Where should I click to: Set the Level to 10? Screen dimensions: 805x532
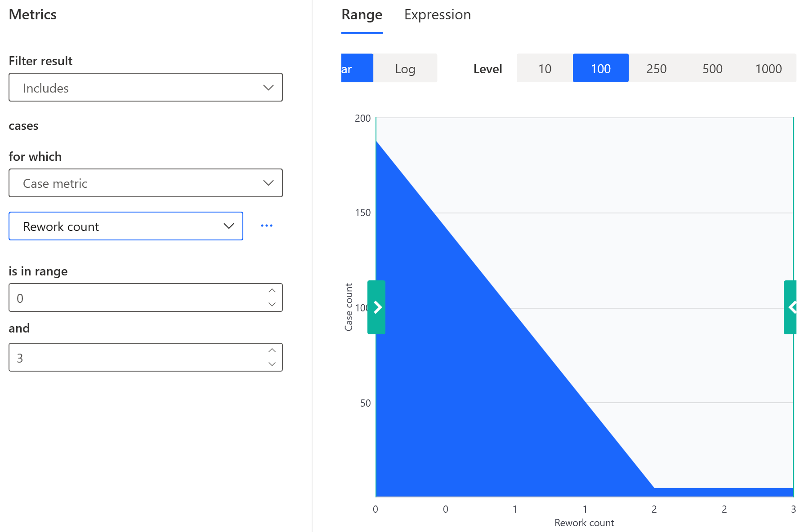545,68
